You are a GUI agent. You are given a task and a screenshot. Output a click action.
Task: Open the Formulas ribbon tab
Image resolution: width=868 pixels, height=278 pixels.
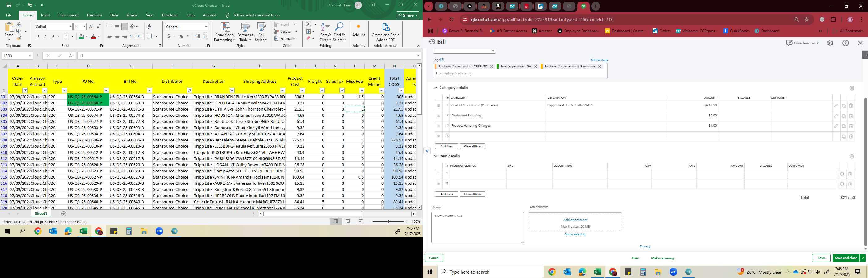tap(94, 15)
